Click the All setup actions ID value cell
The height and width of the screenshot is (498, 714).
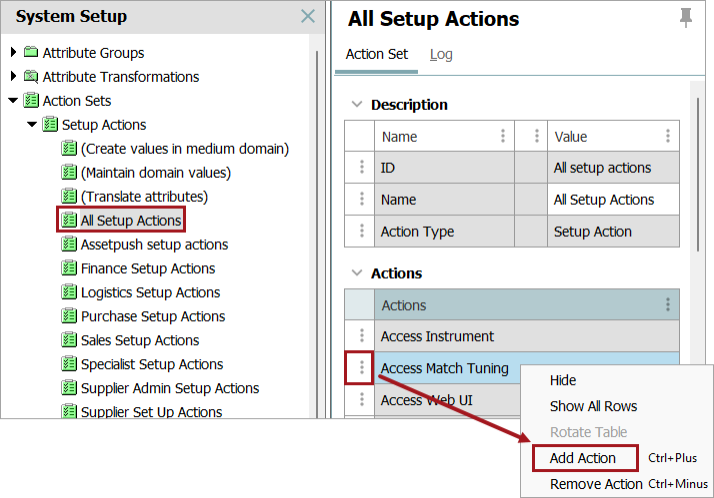(x=613, y=168)
